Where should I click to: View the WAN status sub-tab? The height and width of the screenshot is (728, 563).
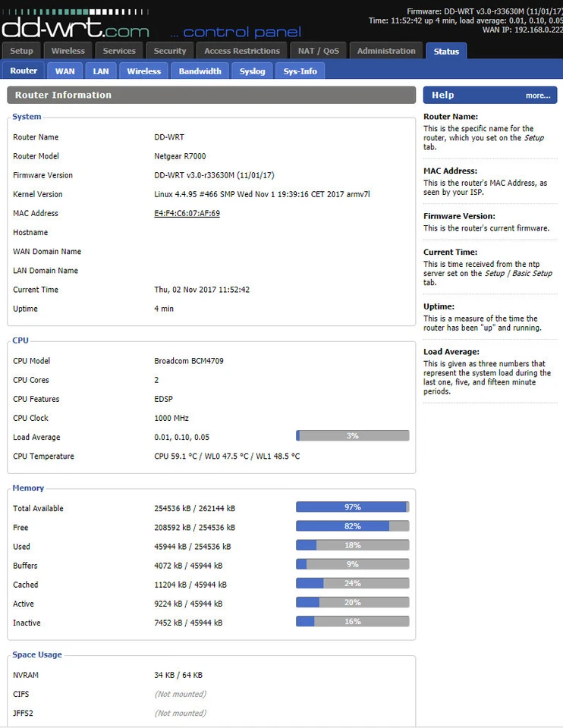tap(64, 70)
